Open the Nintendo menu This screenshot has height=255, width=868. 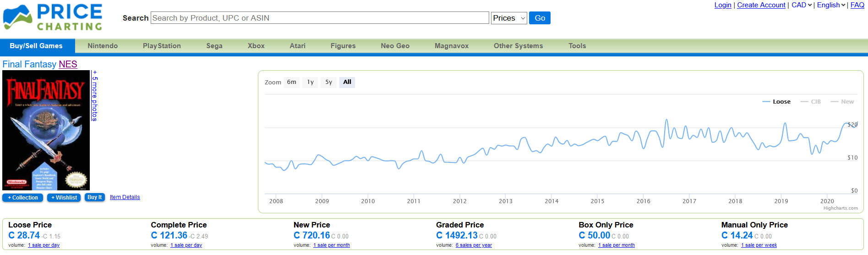click(103, 46)
